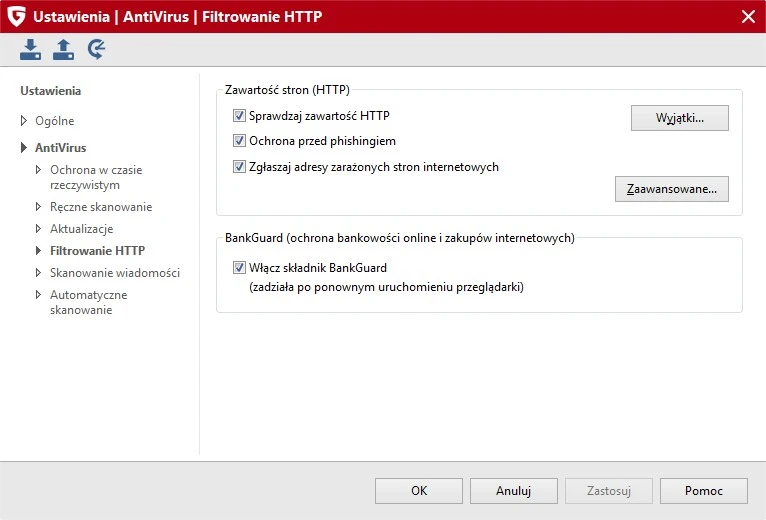Select Ochrona w czasie rzeczywistym item
The width and height of the screenshot is (766, 520).
[x=96, y=177]
